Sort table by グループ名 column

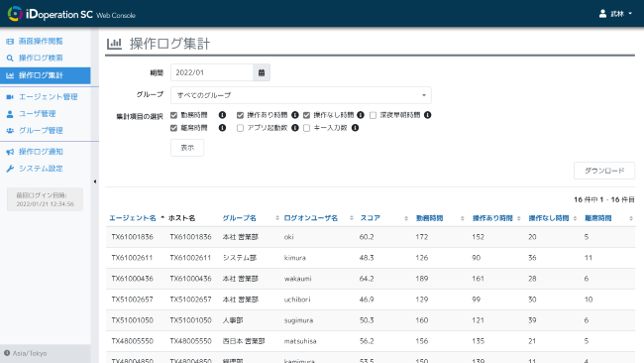click(240, 218)
